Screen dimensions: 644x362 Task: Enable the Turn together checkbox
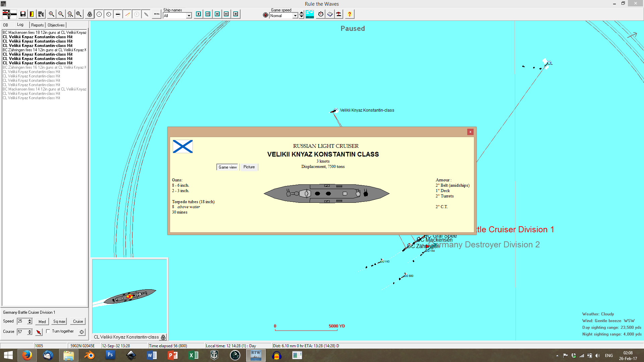(x=48, y=331)
